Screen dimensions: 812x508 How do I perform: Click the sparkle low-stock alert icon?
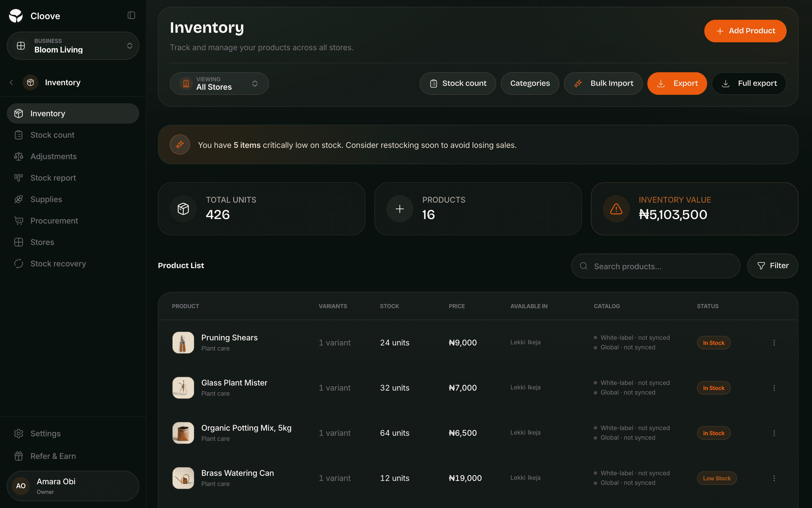point(180,145)
